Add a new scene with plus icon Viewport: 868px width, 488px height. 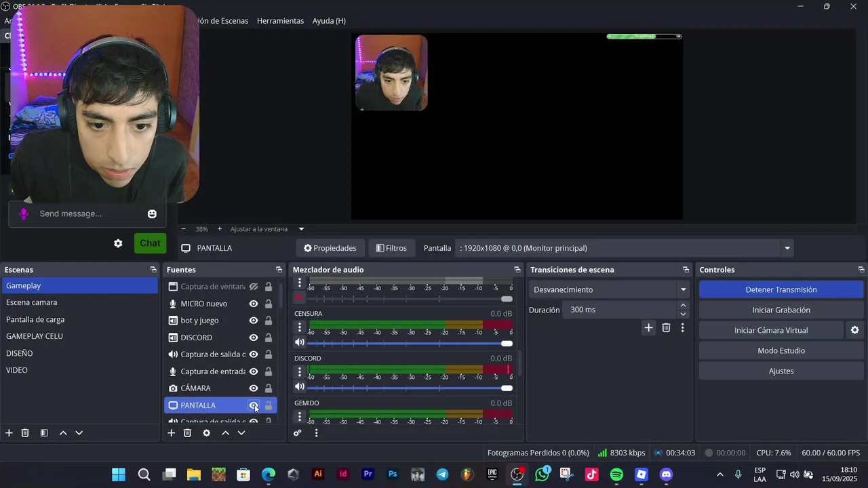[x=9, y=433]
